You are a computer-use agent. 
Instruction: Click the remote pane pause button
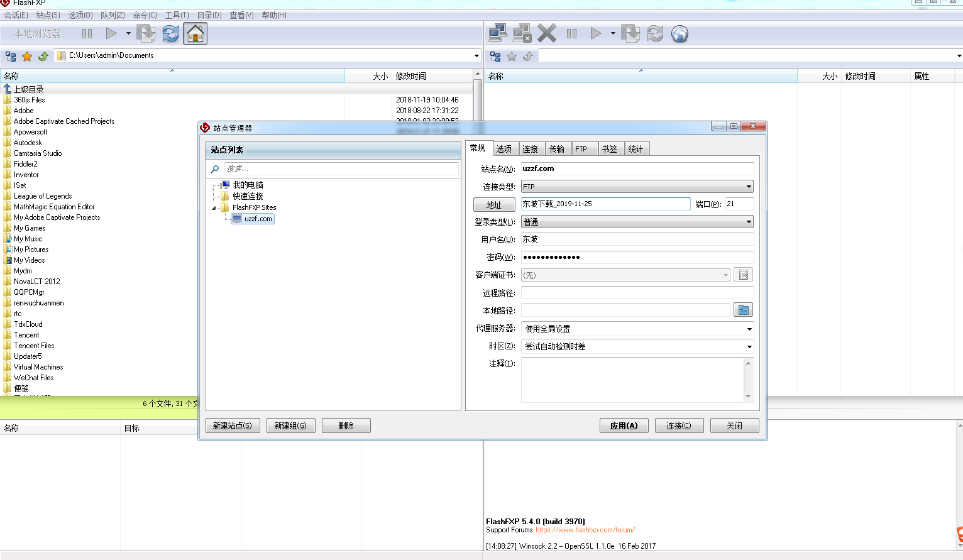(571, 33)
